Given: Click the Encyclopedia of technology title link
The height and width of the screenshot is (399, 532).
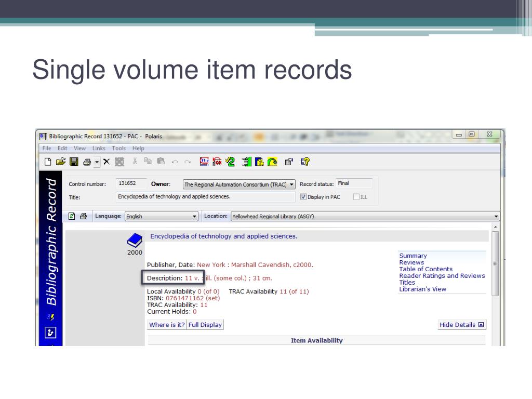Looking at the screenshot, I should [224, 236].
